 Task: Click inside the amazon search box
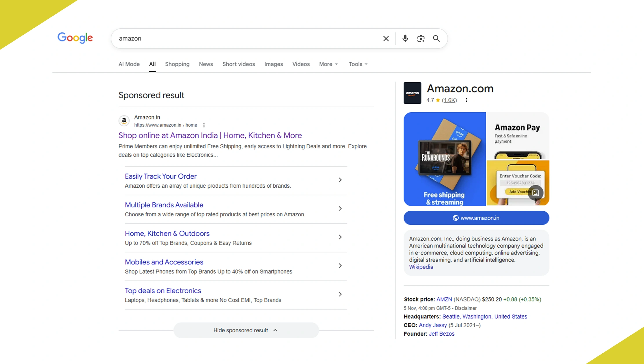[246, 39]
